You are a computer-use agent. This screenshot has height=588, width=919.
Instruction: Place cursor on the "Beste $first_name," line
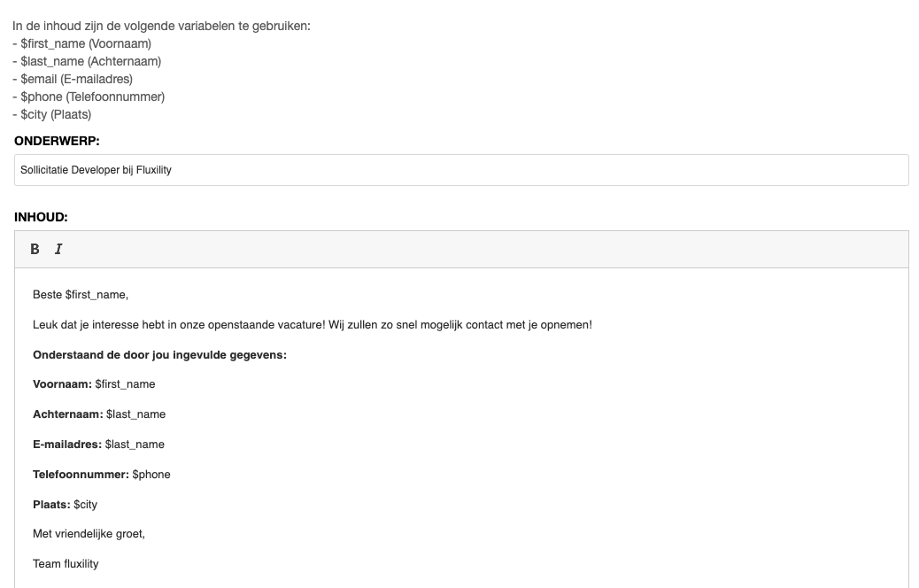(x=81, y=295)
